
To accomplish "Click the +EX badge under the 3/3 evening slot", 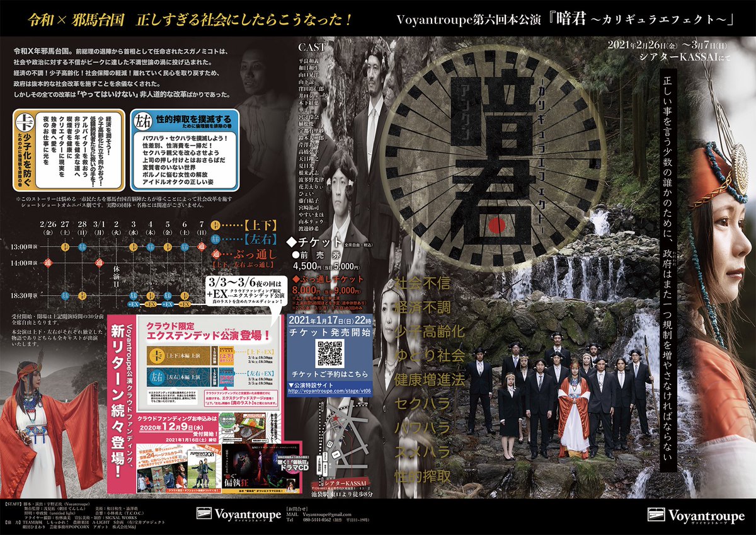I will point(133,304).
